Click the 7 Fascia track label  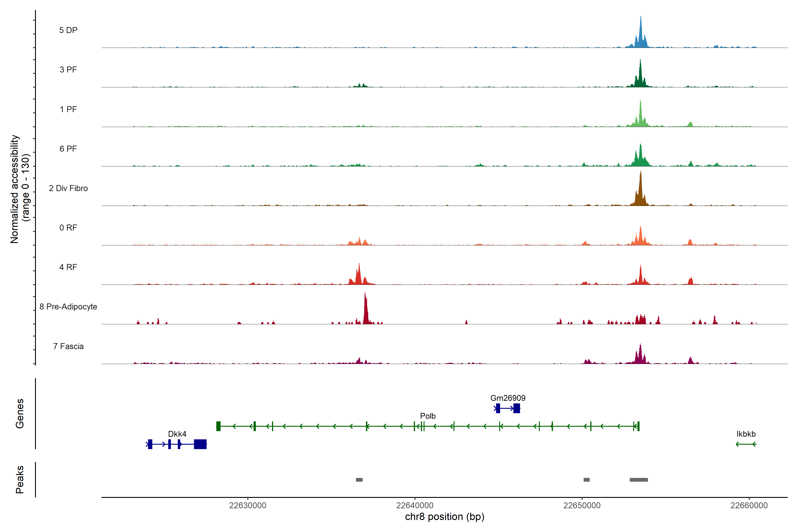(68, 346)
